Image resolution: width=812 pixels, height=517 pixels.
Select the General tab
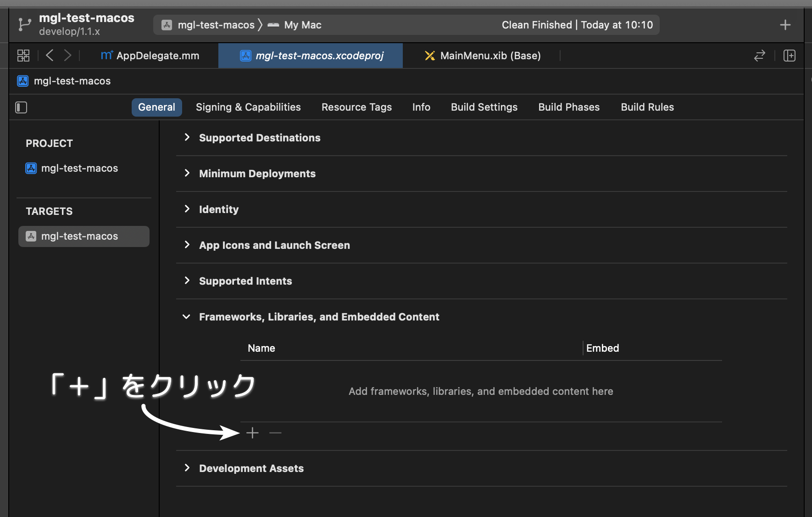point(157,107)
